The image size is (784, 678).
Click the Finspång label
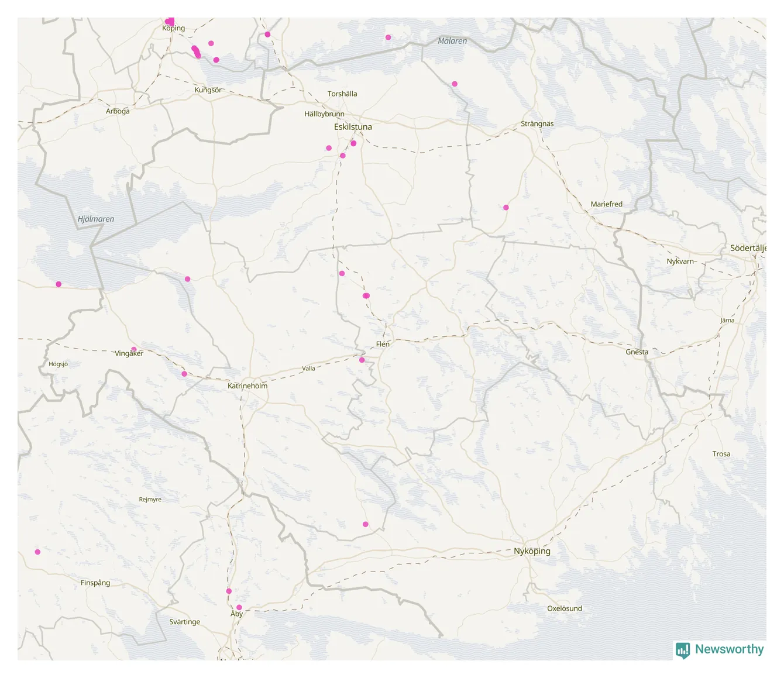95,583
